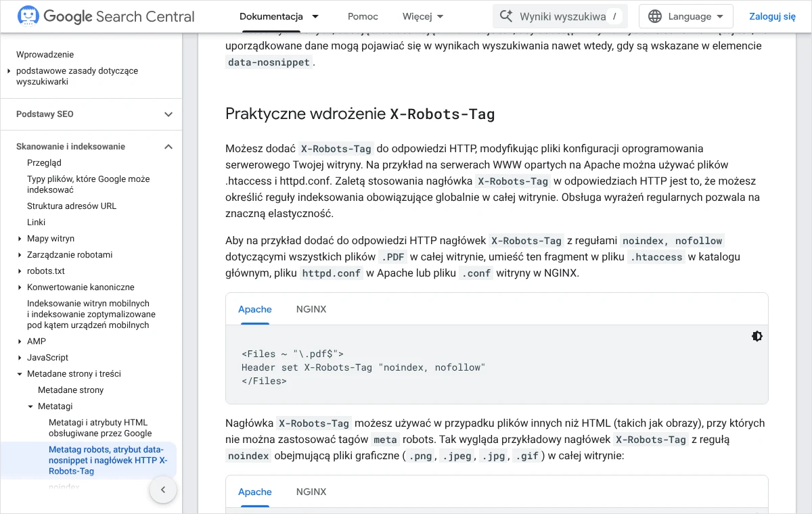The width and height of the screenshot is (812, 514).
Task: Open Przegląd page in sidebar
Action: click(44, 163)
